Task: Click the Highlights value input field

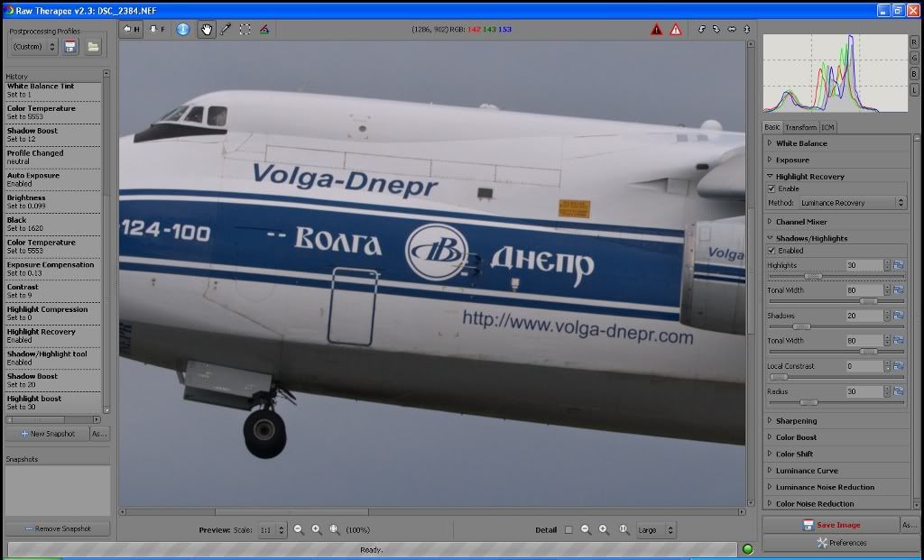Action: pos(864,266)
